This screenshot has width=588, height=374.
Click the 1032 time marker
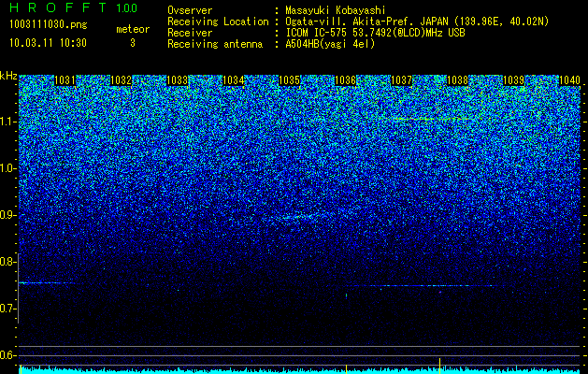point(122,80)
